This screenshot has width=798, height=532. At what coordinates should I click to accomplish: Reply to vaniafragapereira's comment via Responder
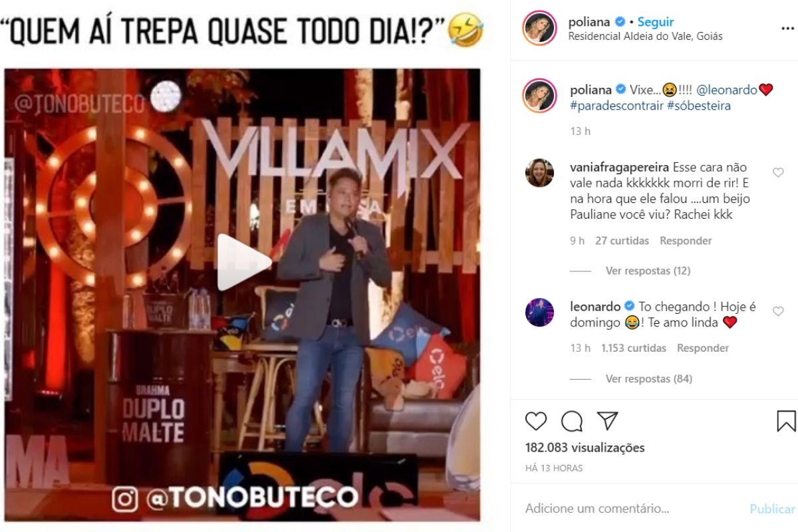(686, 241)
